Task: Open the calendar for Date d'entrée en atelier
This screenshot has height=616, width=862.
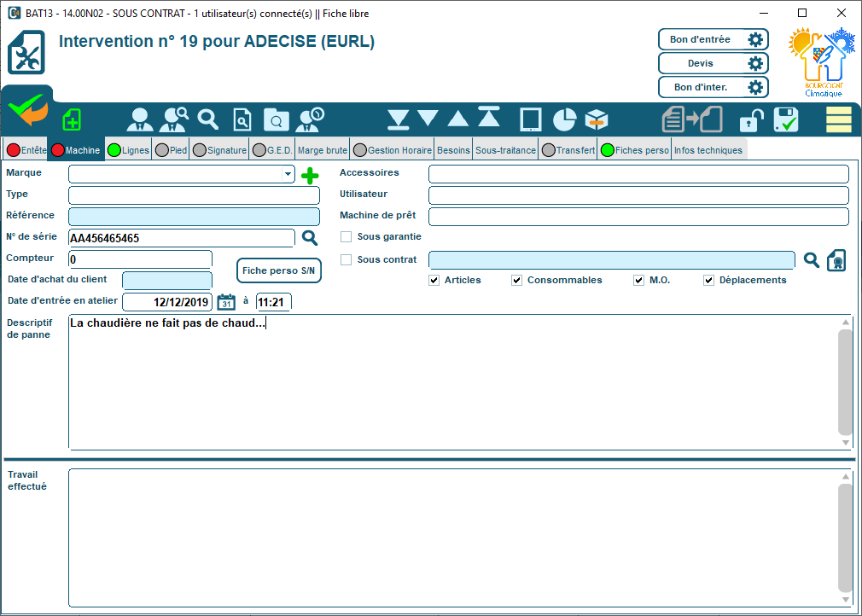Action: point(226,301)
